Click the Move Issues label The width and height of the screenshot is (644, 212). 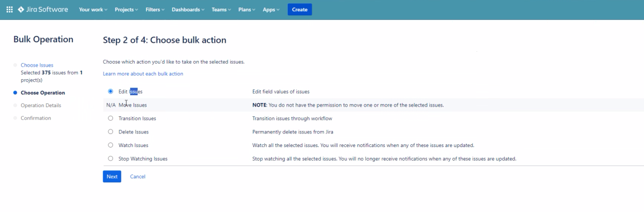click(x=132, y=105)
